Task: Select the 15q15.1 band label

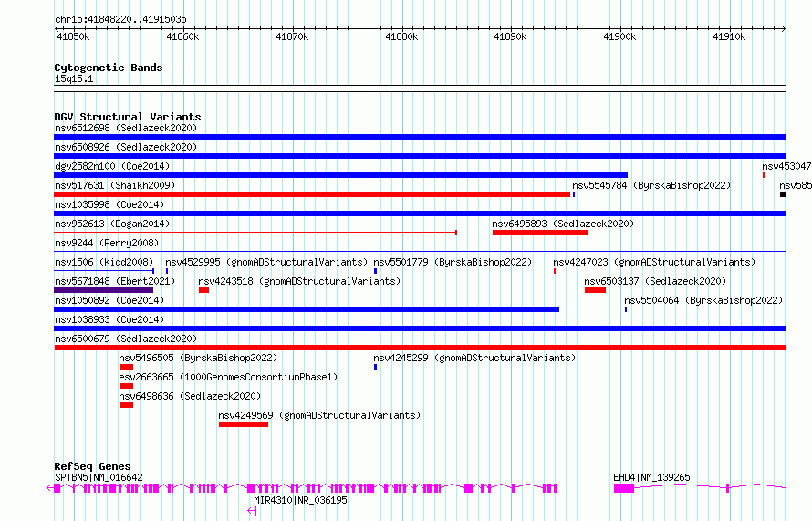Action: pos(74,78)
